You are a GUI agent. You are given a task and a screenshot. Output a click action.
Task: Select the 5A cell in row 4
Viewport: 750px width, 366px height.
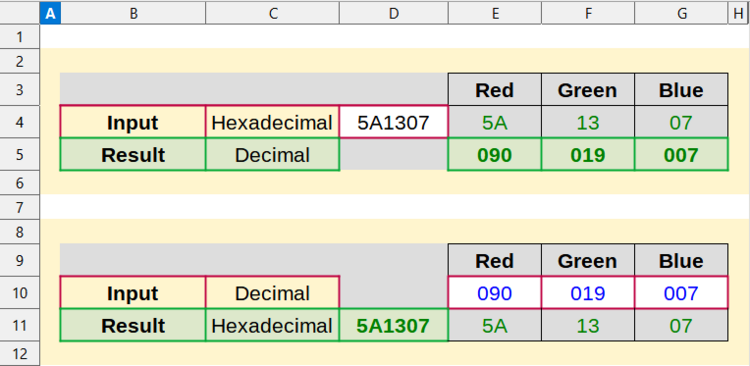[x=495, y=122]
